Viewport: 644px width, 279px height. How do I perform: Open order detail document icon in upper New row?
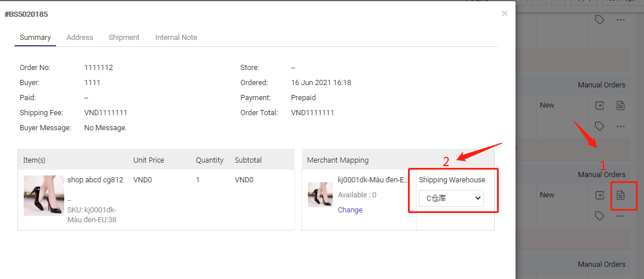[x=621, y=105]
